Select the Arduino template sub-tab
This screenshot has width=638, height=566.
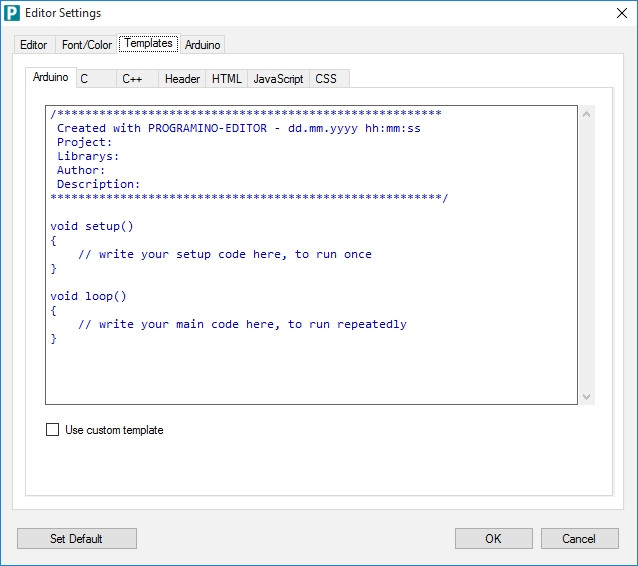pyautogui.click(x=50, y=77)
